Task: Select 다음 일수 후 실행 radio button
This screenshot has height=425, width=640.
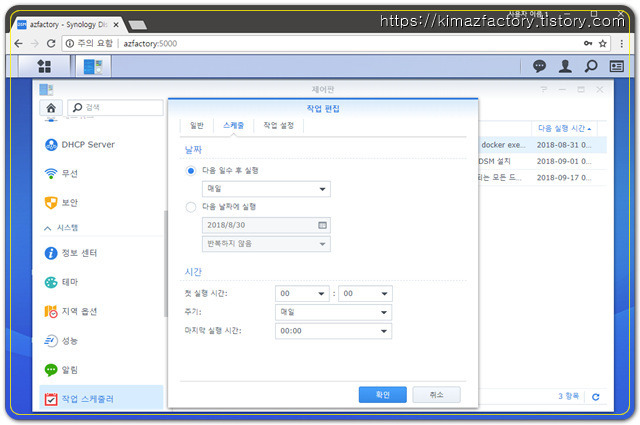Action: click(x=191, y=171)
